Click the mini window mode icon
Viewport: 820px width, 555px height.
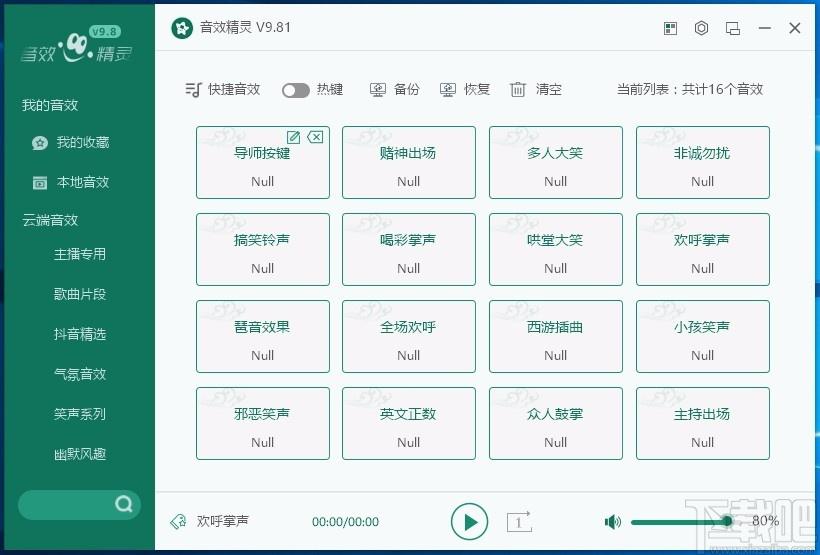733,28
